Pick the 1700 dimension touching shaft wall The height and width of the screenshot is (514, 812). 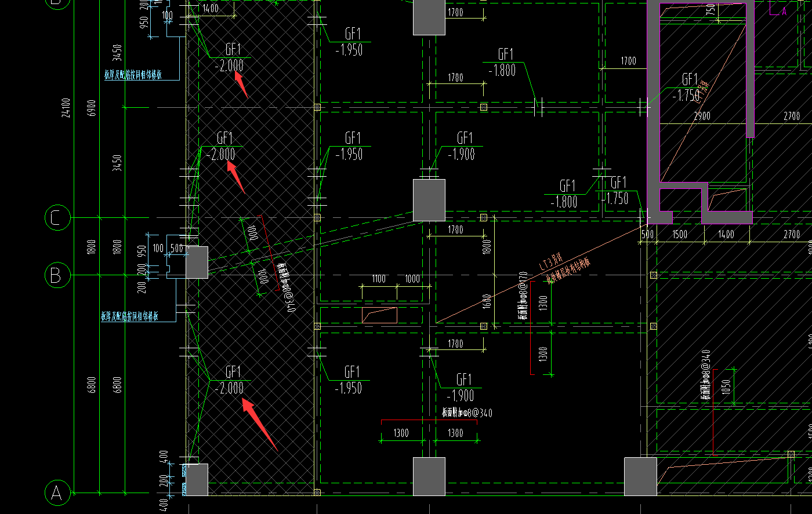[x=628, y=61]
